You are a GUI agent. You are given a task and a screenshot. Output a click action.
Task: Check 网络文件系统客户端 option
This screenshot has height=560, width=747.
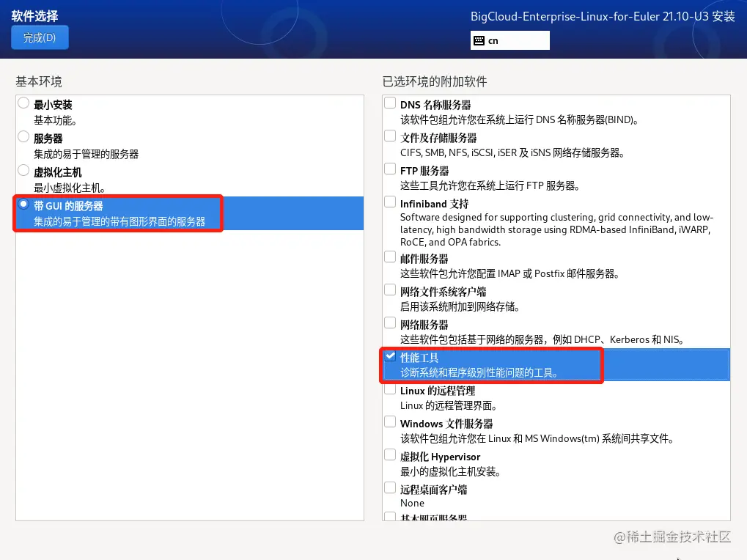(389, 290)
